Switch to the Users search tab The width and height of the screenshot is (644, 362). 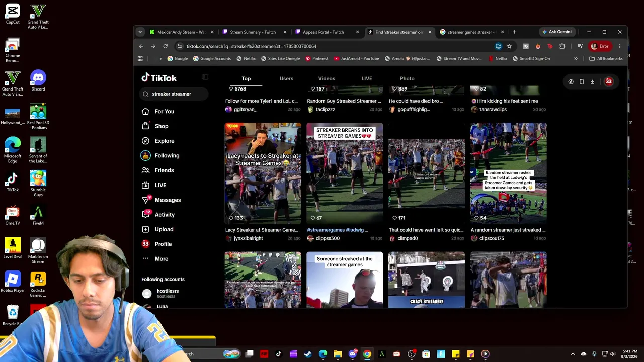click(286, 79)
